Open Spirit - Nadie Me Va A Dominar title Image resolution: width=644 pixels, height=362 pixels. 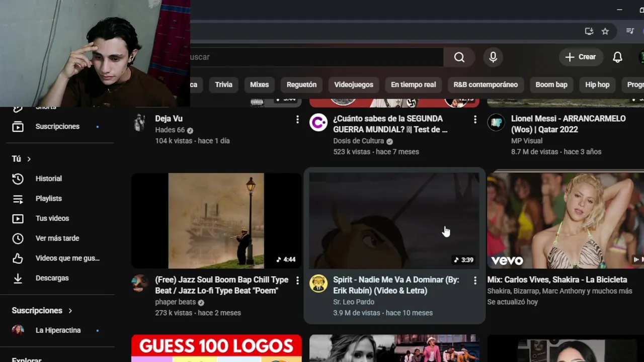[x=396, y=285]
